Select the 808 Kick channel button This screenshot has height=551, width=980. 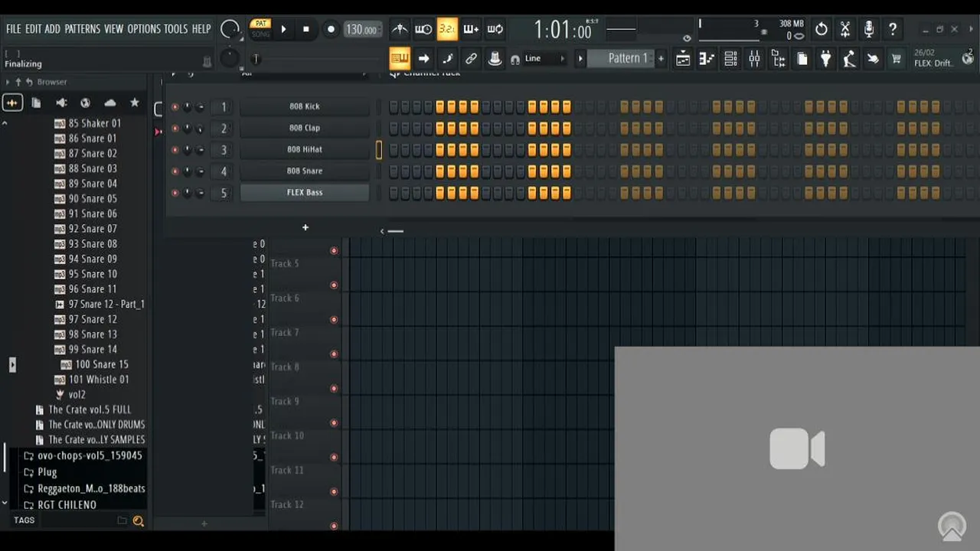(305, 107)
